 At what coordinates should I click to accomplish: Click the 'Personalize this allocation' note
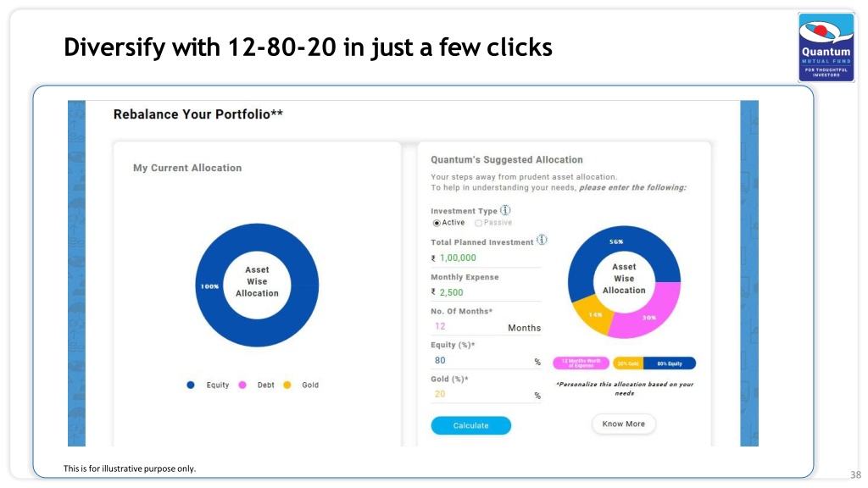coord(625,388)
